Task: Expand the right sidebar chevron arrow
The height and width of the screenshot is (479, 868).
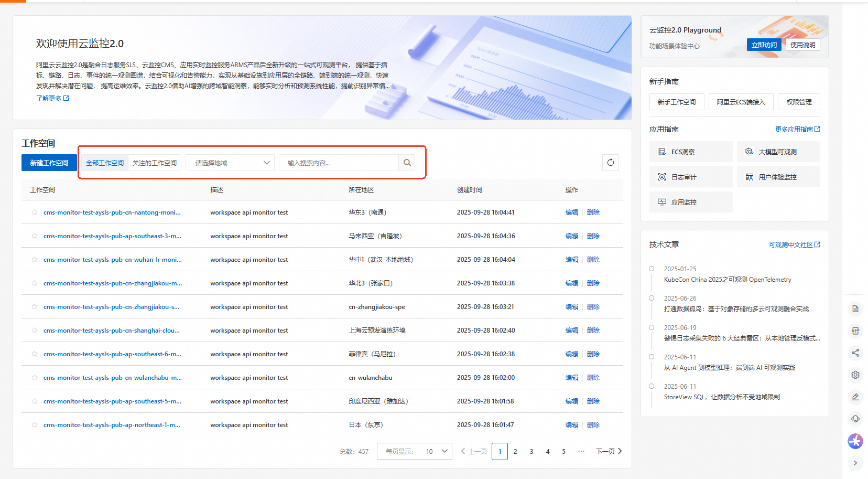Action: (855, 463)
